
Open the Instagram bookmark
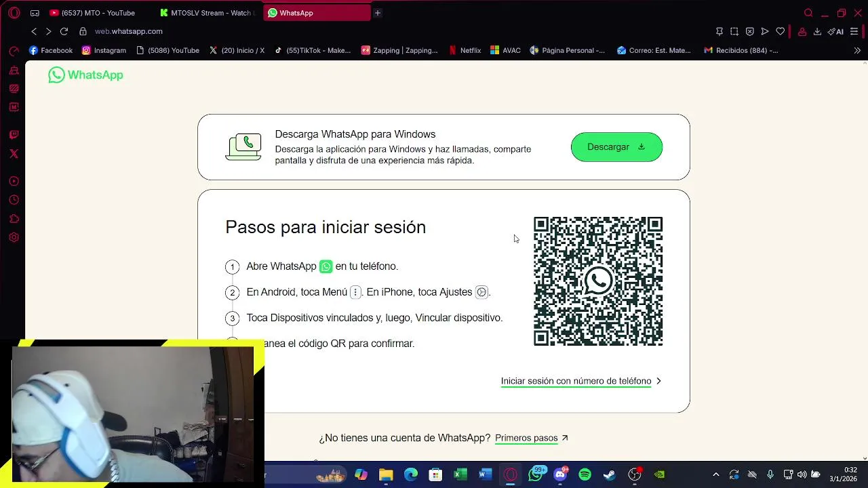click(x=104, y=50)
